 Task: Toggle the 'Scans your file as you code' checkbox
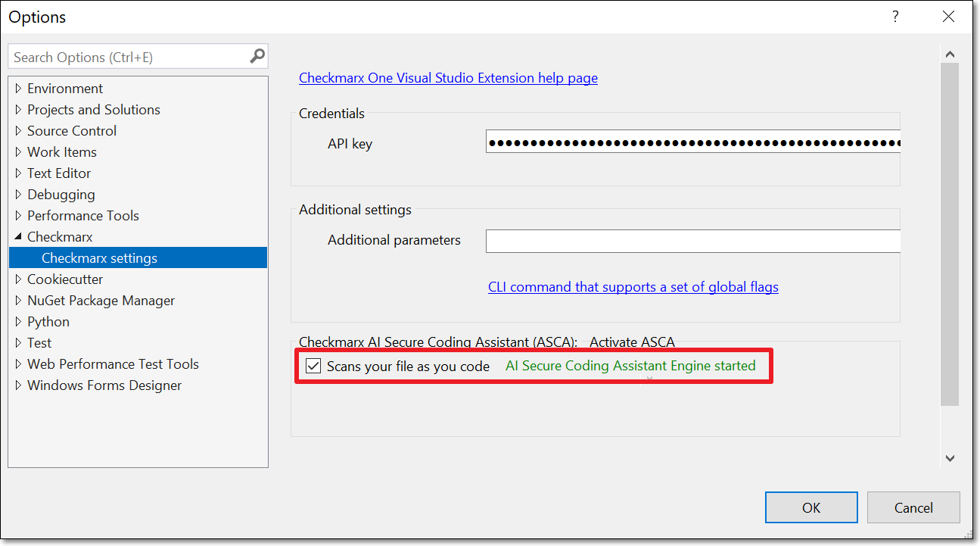(313, 367)
